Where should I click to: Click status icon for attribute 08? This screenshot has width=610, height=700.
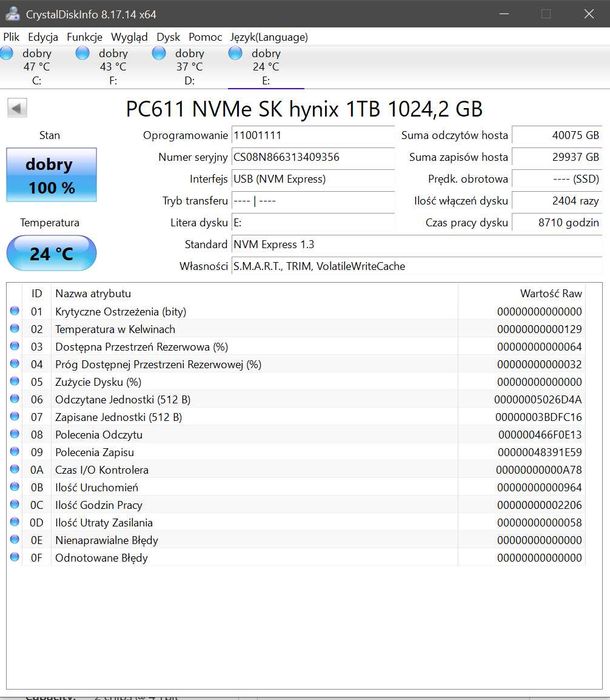(x=15, y=434)
